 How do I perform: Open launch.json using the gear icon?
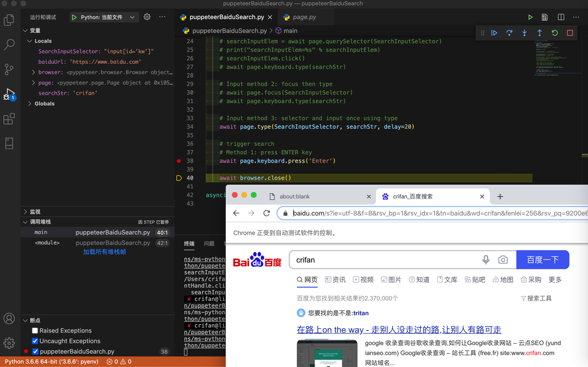pyautogui.click(x=147, y=17)
